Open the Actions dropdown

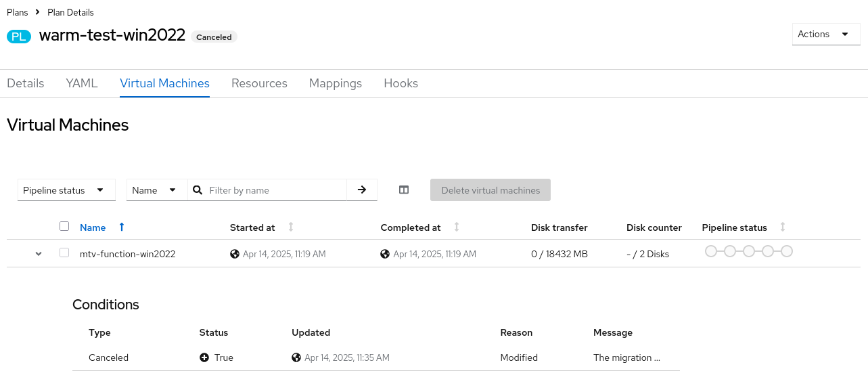[825, 35]
